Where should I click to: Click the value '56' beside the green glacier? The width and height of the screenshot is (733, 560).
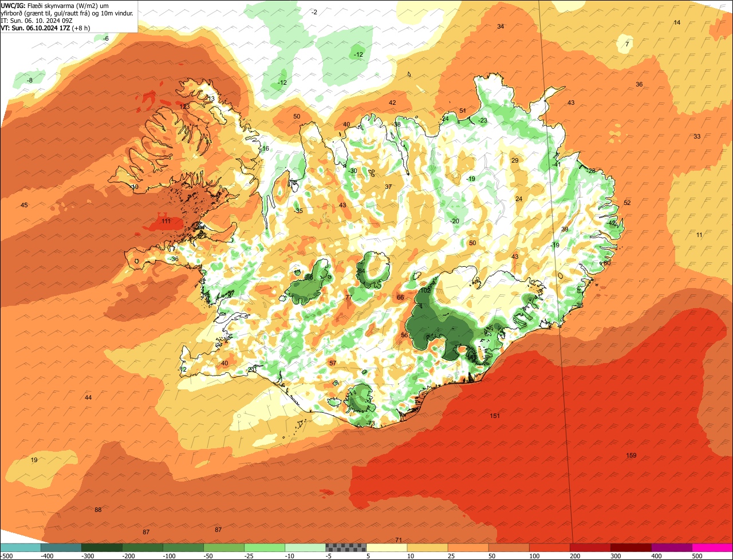(x=404, y=335)
